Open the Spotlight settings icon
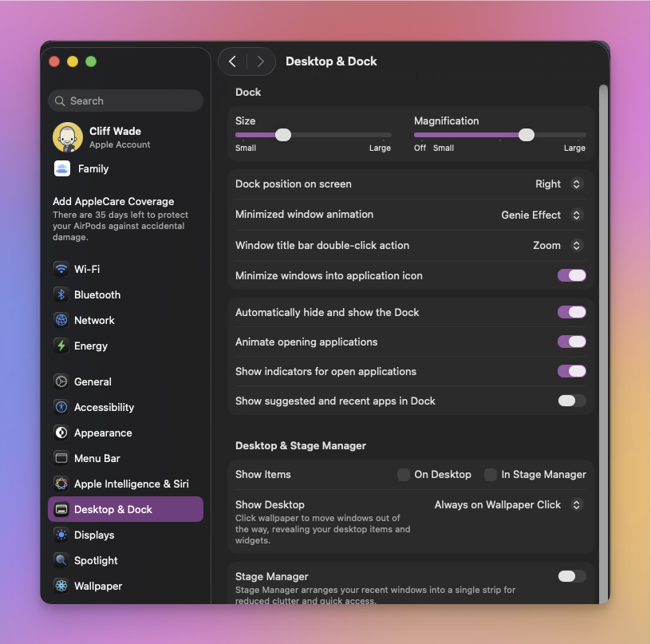This screenshot has height=644, width=651. click(61, 560)
